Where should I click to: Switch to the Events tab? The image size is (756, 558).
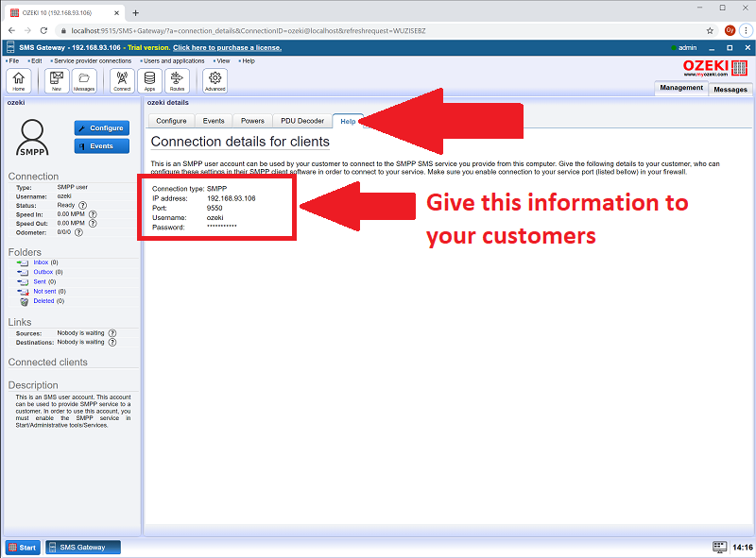214,121
